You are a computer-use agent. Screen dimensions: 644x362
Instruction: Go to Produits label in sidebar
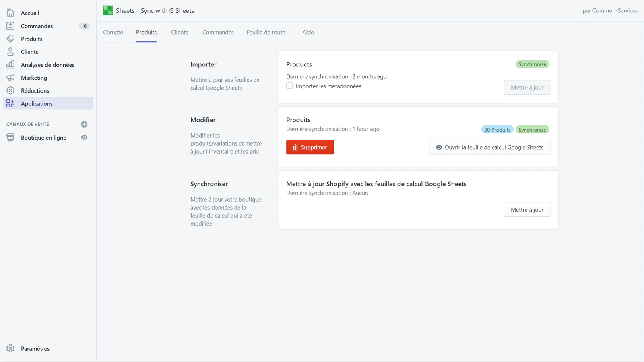point(32,39)
